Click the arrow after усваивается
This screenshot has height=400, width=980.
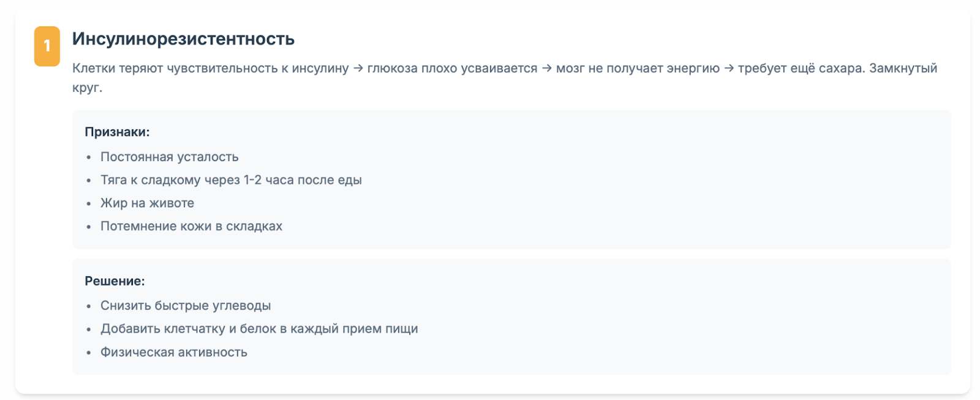coord(547,69)
